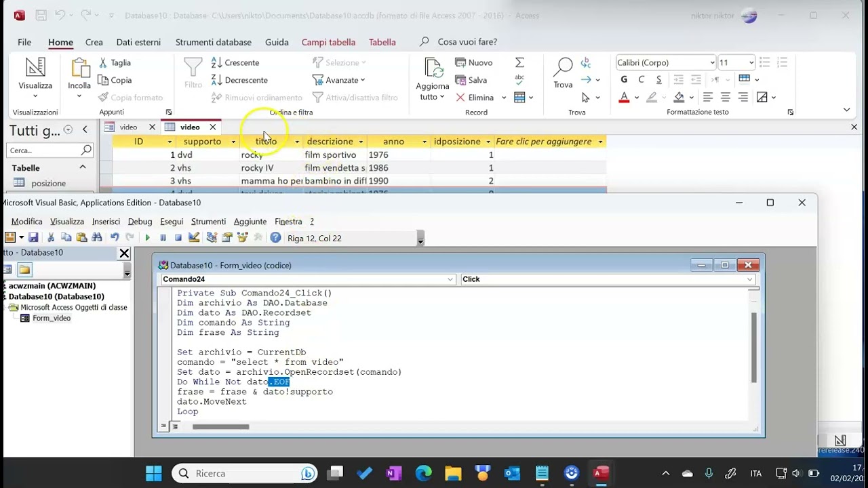Click the Copia button
The width and height of the screenshot is (868, 488).
click(115, 80)
